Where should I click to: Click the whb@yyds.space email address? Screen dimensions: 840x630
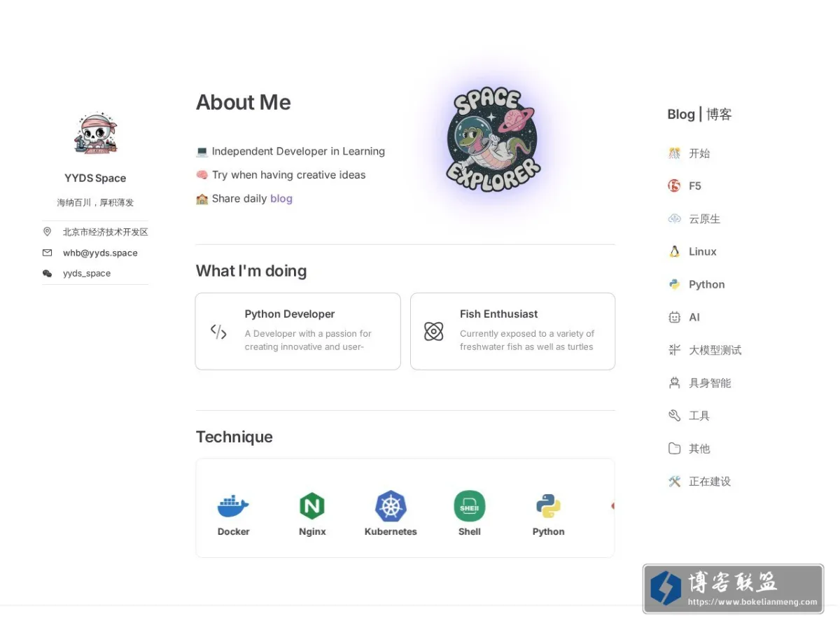point(100,253)
